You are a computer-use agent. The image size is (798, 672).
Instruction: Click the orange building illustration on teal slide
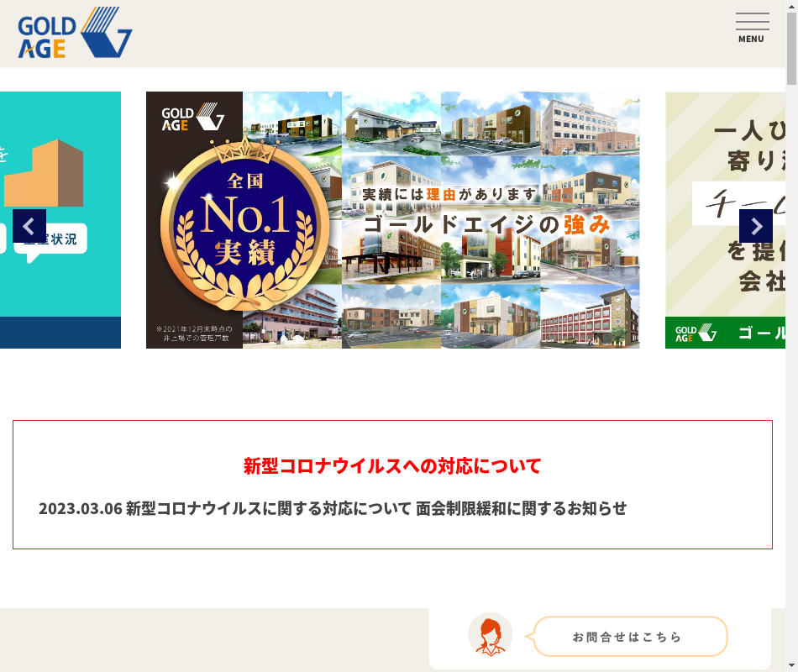pos(44,173)
